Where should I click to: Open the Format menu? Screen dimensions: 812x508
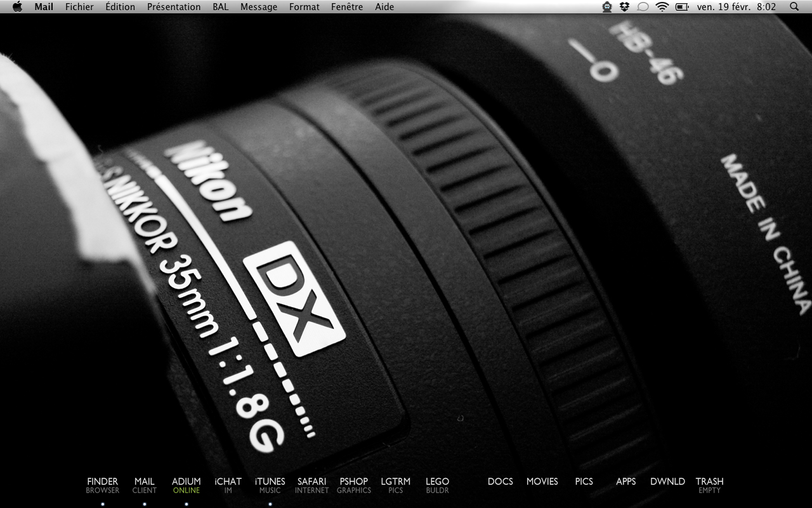(x=304, y=7)
